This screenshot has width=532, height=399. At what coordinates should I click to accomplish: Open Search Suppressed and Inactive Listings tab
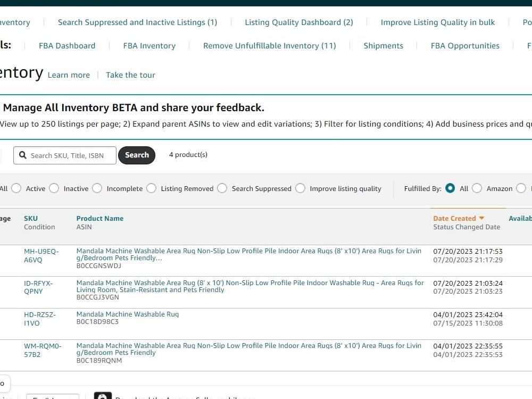pos(137,22)
